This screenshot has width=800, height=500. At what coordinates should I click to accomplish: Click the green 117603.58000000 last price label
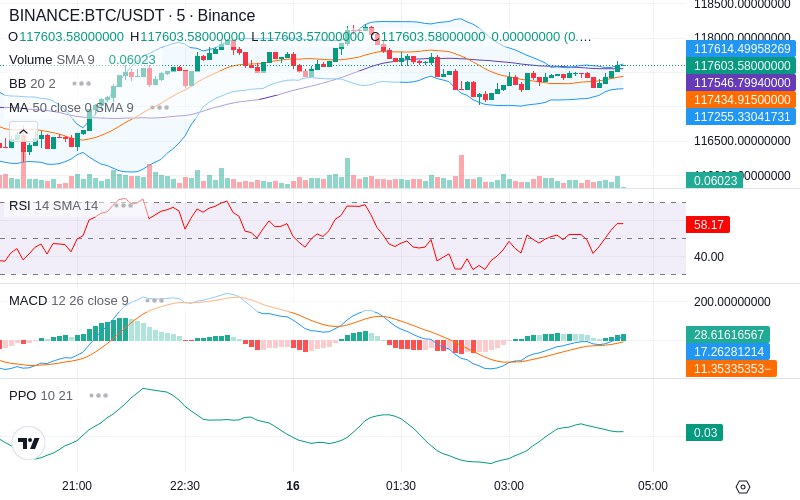(741, 66)
